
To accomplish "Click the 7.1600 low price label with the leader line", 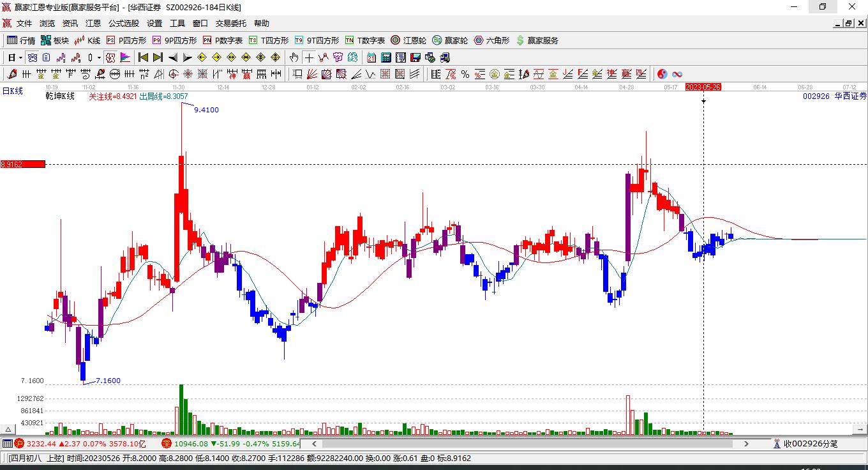I will [x=108, y=381].
